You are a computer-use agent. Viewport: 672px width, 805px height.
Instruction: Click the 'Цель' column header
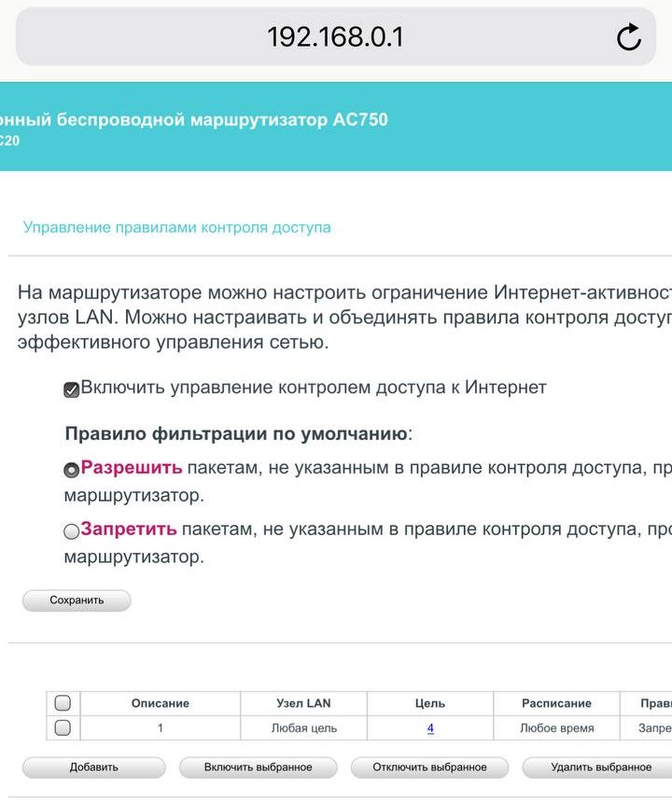tap(430, 703)
